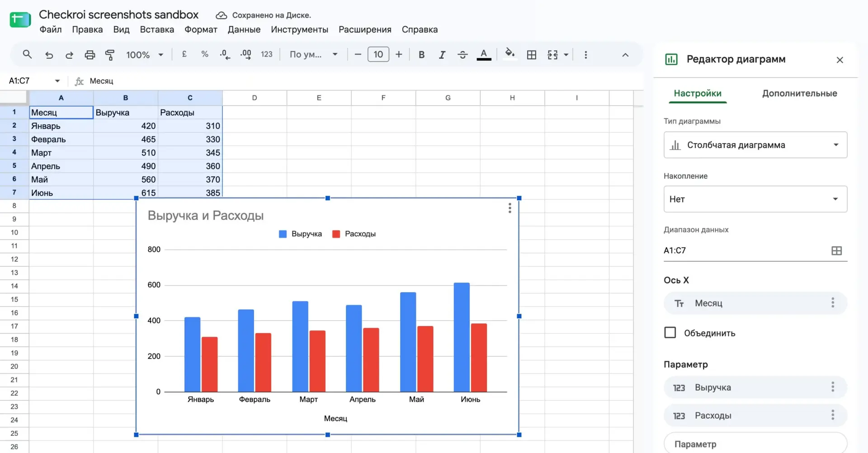Open the font family dropdown

(x=314, y=55)
